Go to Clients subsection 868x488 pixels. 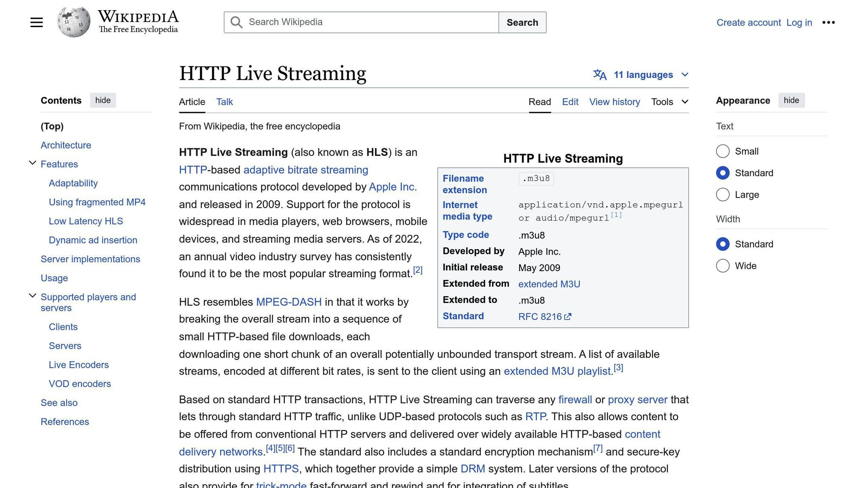(63, 327)
